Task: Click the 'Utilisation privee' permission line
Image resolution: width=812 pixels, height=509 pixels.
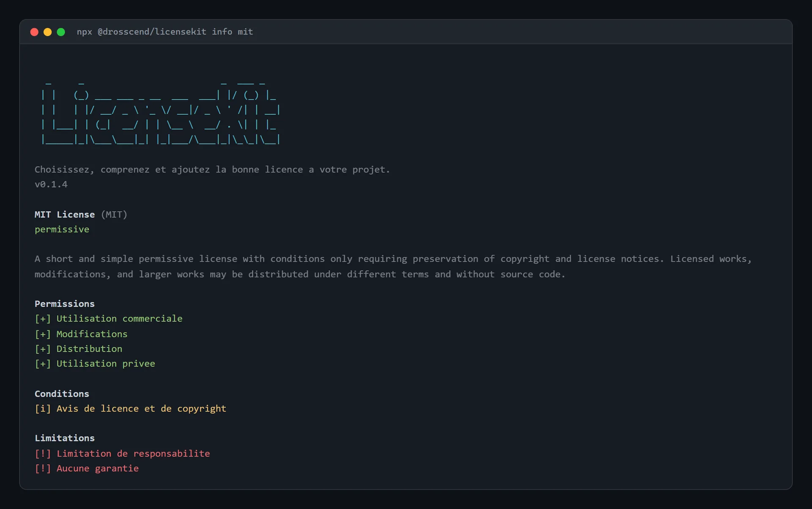Action: click(x=95, y=364)
